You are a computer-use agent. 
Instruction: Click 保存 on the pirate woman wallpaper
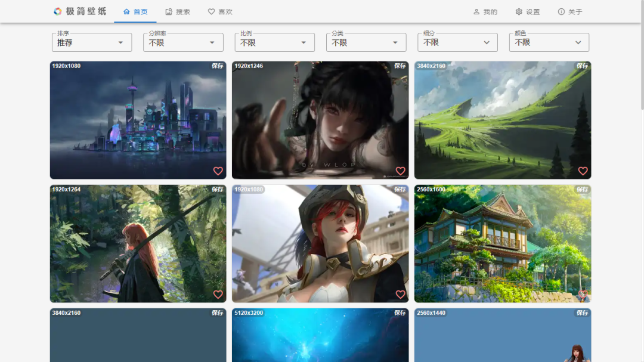click(x=400, y=190)
